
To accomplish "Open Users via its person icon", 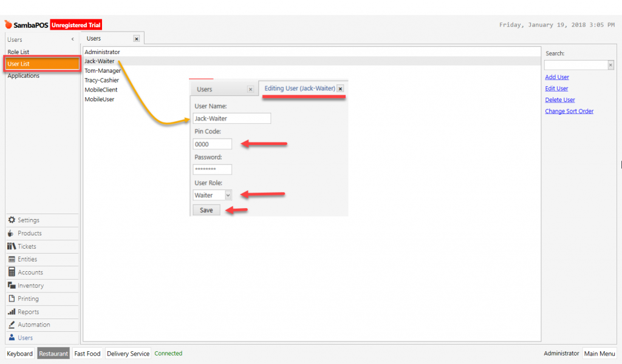I will coord(12,337).
